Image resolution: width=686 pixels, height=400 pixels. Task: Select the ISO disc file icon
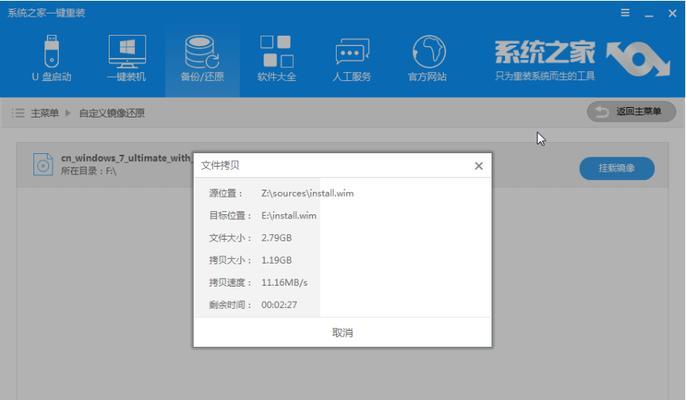point(43,164)
